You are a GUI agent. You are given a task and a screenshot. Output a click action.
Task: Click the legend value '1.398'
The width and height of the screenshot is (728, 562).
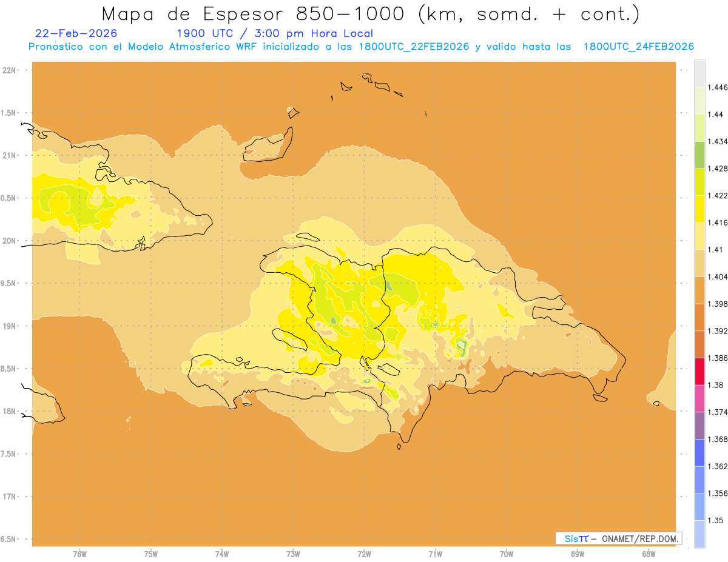coord(718,304)
